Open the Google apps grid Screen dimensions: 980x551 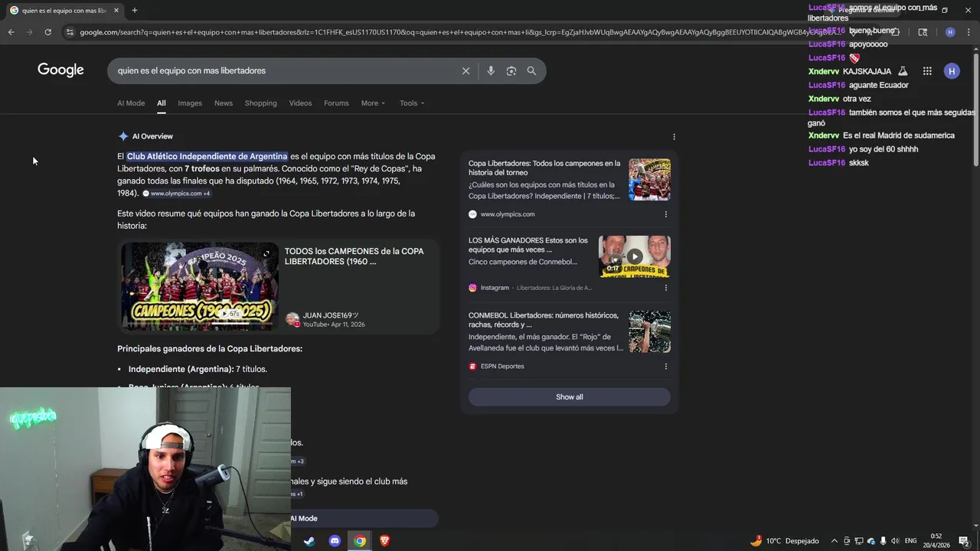[927, 71]
